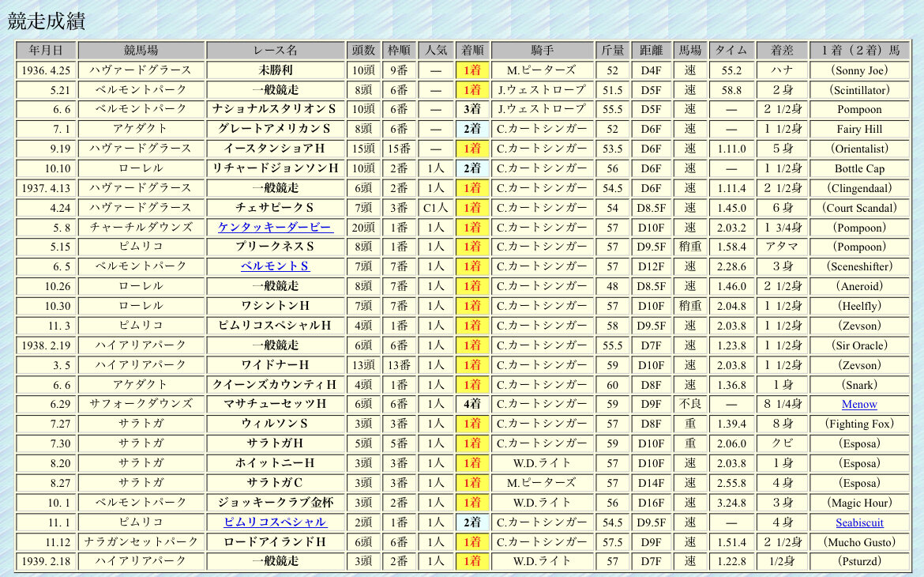Open the Seabiscuit horse link
Image resolution: width=924 pixels, height=577 pixels.
click(x=859, y=522)
